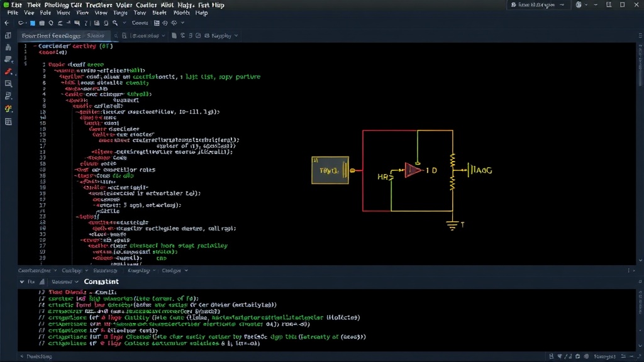The image size is (644, 362).
Task: Click the calendar-like icon in top toolbar
Action: point(157,23)
